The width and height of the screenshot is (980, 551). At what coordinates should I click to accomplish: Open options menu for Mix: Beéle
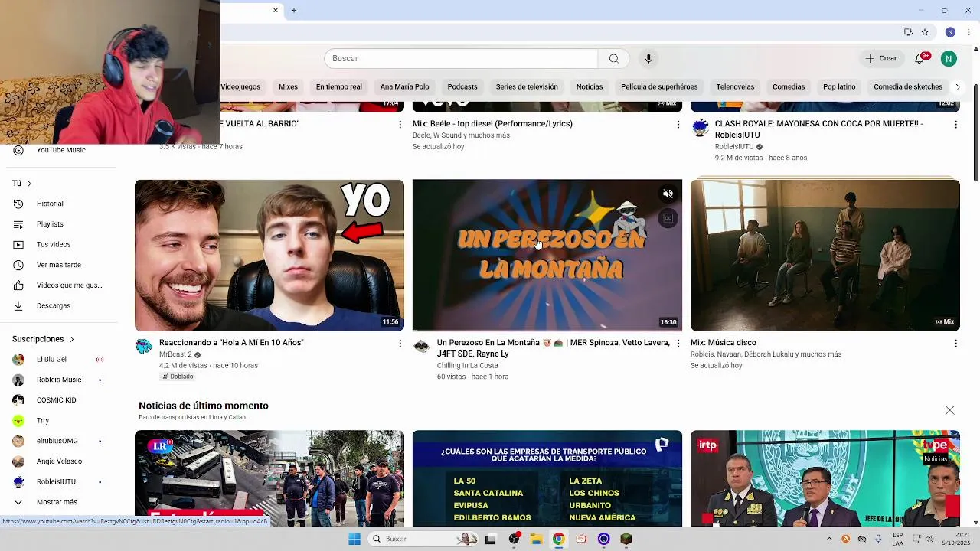tap(678, 124)
